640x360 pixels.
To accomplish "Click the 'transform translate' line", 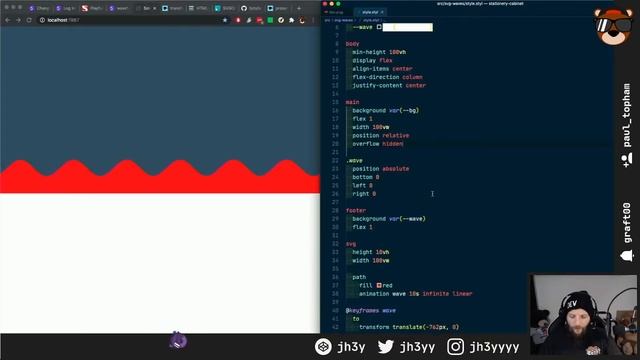I will [x=409, y=327].
